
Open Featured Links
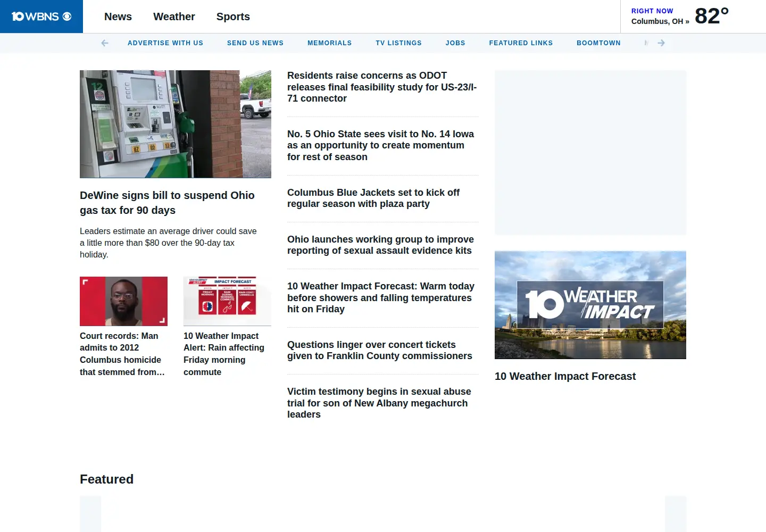[521, 43]
